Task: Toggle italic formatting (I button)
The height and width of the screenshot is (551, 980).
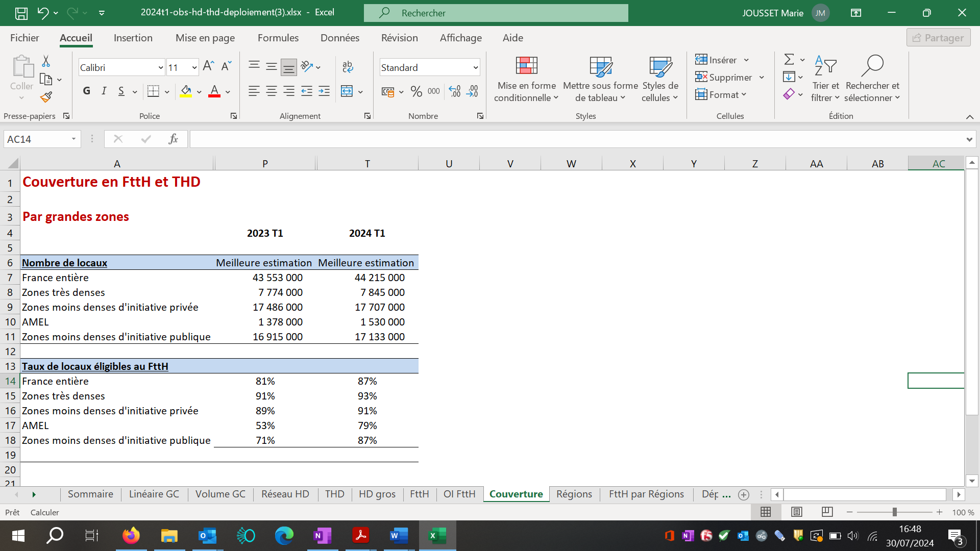Action: (104, 91)
